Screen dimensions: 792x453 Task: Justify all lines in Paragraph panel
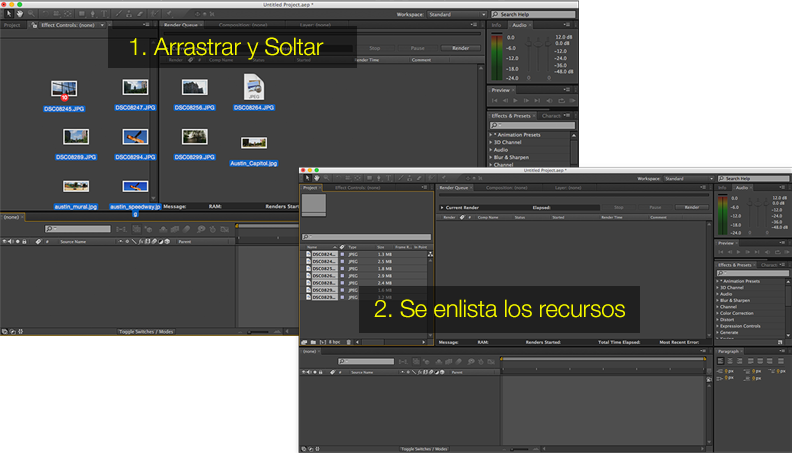click(781, 361)
